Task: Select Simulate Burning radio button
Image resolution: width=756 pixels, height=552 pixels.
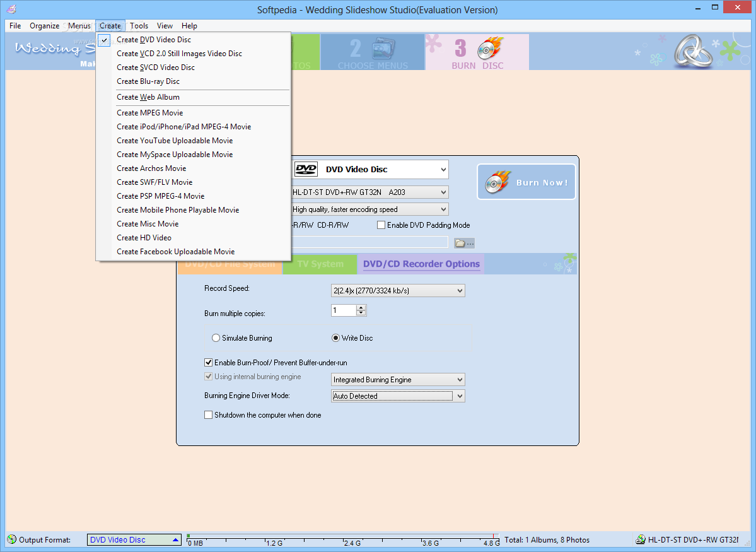Action: pos(216,338)
